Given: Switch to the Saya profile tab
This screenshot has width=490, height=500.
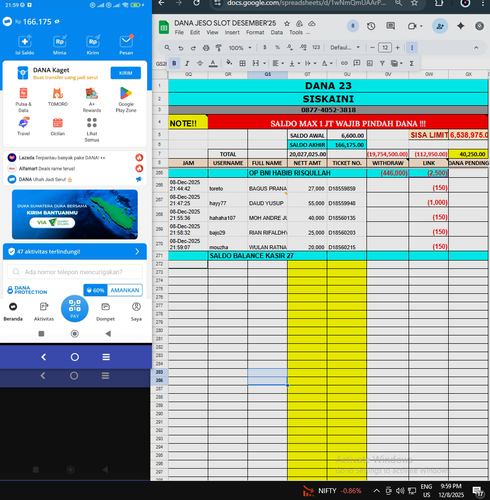Looking at the screenshot, I should click(x=136, y=312).
